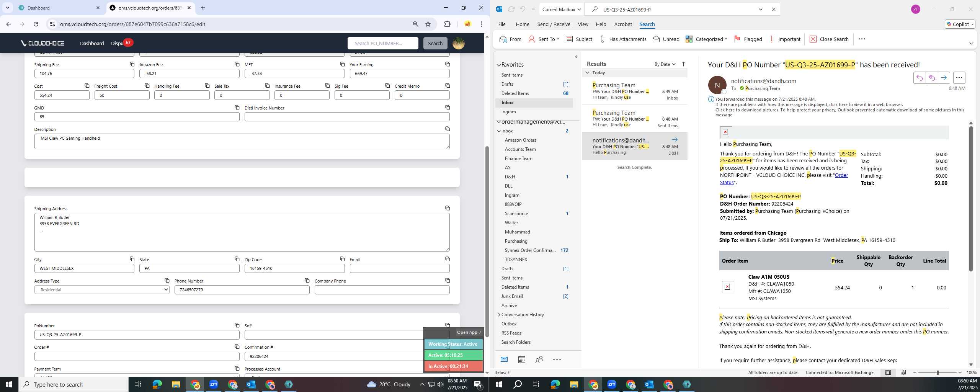Click email body vertical scrollbar
980x392 pixels.
click(970, 199)
